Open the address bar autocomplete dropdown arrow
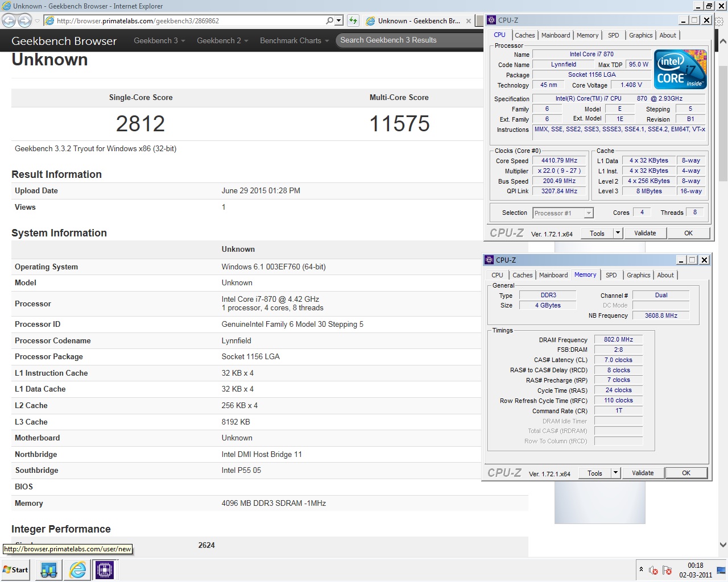The image size is (728, 582). click(x=339, y=21)
